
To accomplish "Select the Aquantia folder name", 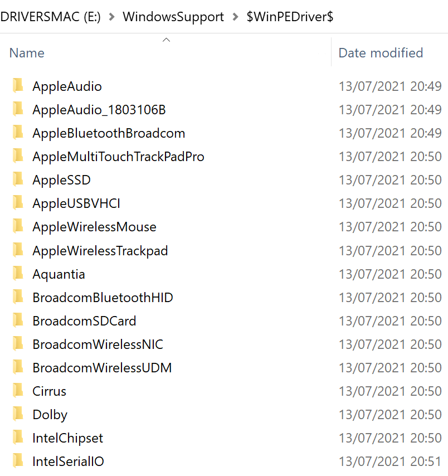I will [59, 274].
